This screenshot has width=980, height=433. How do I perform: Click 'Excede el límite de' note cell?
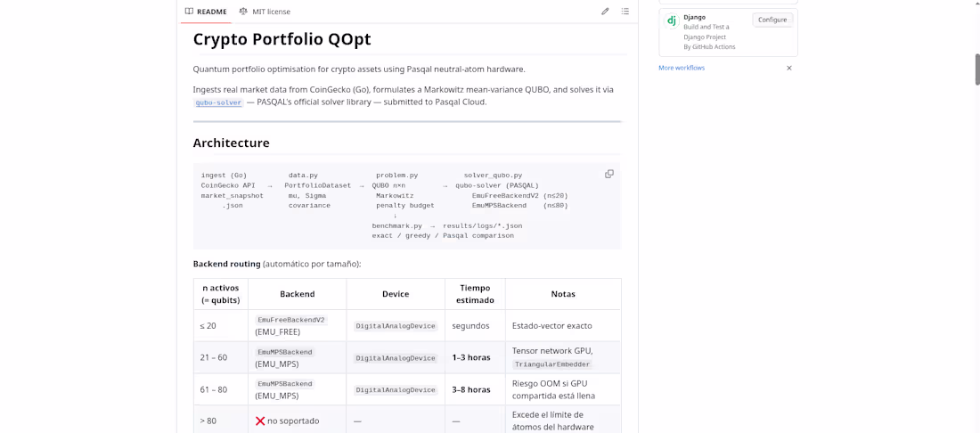563,421
